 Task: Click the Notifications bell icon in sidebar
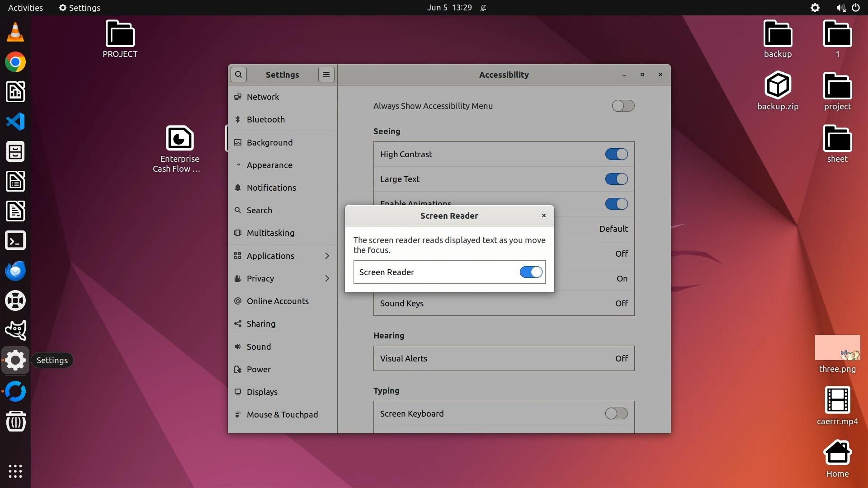coord(238,188)
